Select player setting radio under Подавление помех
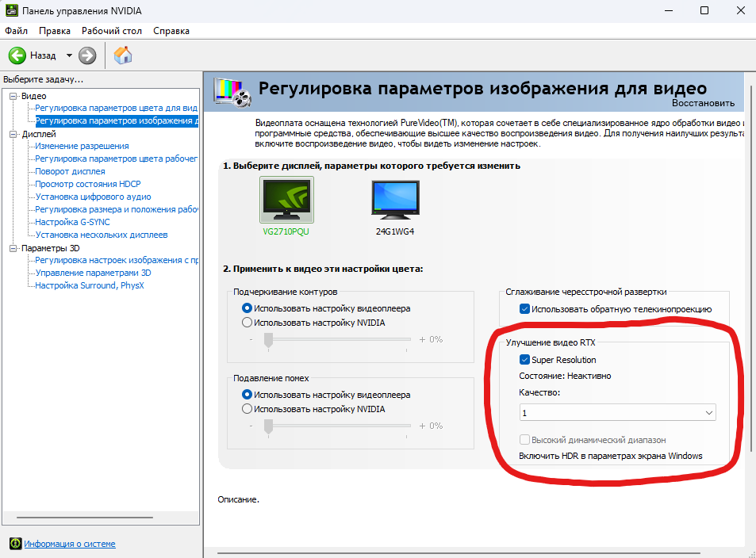The image size is (756, 558). pos(247,395)
